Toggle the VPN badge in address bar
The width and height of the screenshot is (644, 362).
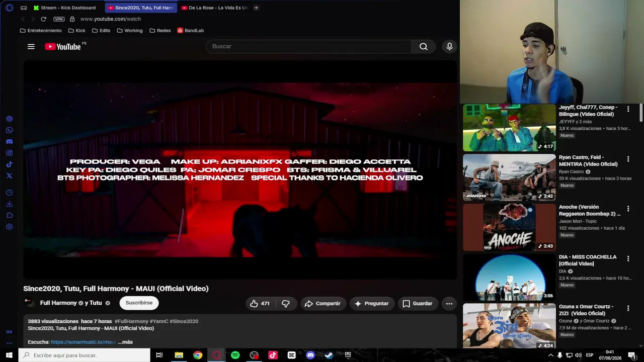pyautogui.click(x=59, y=19)
